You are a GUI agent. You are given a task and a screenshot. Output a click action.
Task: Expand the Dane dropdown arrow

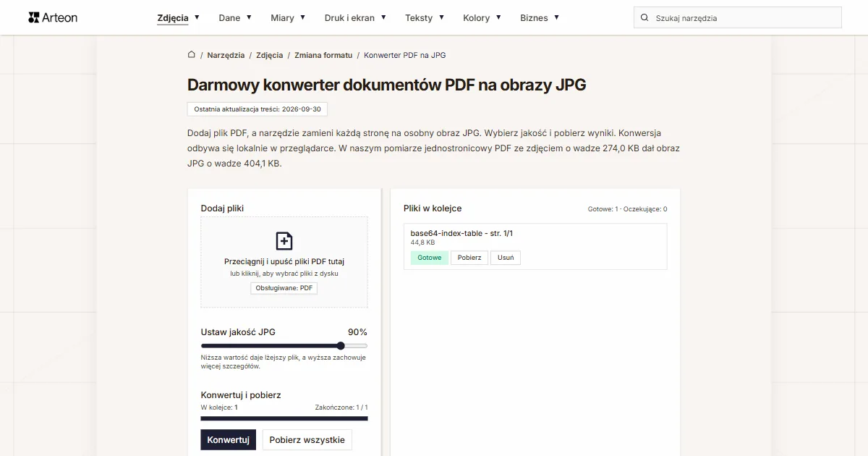(x=249, y=17)
